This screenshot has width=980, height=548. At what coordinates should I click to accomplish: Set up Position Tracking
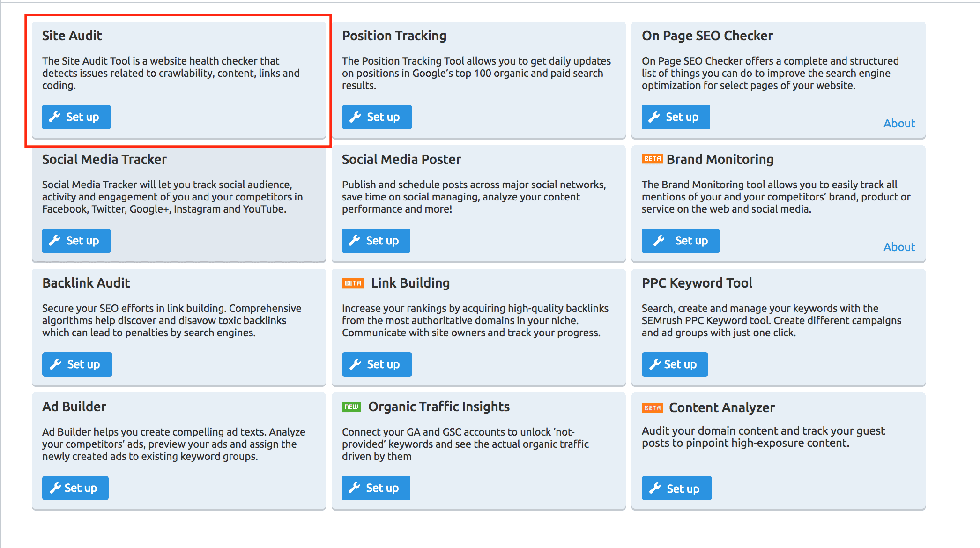(377, 117)
